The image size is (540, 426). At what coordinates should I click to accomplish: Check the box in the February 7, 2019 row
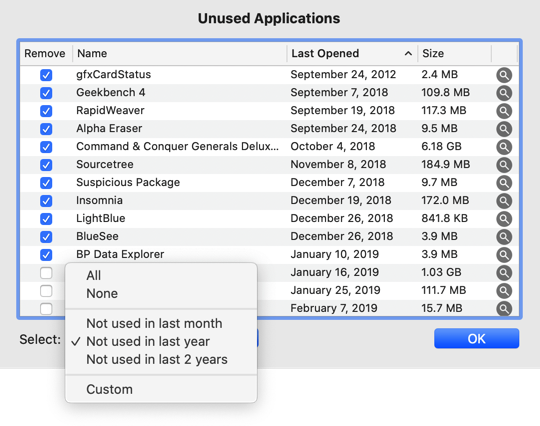coord(46,309)
